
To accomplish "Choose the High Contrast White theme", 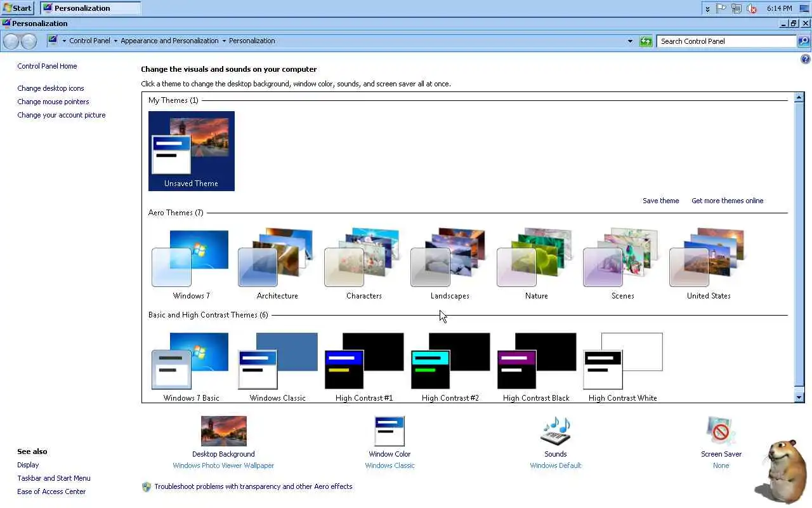I will [622, 366].
